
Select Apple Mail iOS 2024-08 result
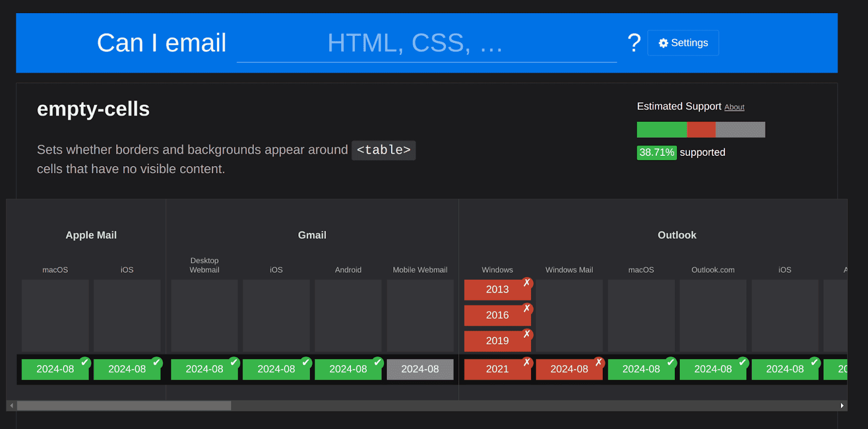[x=127, y=369]
